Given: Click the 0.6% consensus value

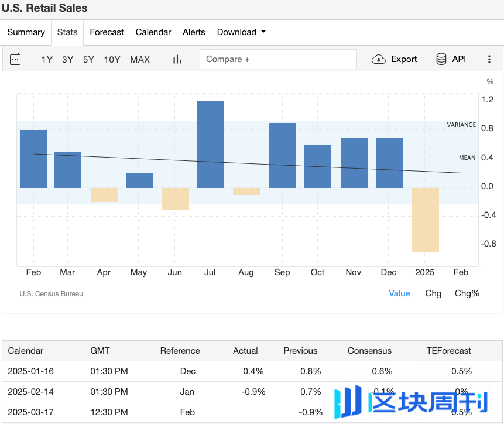Looking at the screenshot, I should pyautogui.click(x=382, y=371).
